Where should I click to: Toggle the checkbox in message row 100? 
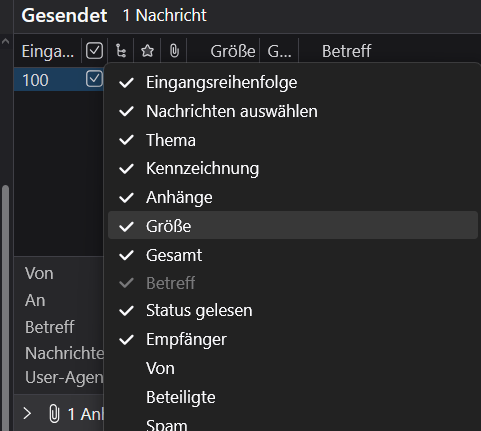(x=94, y=79)
